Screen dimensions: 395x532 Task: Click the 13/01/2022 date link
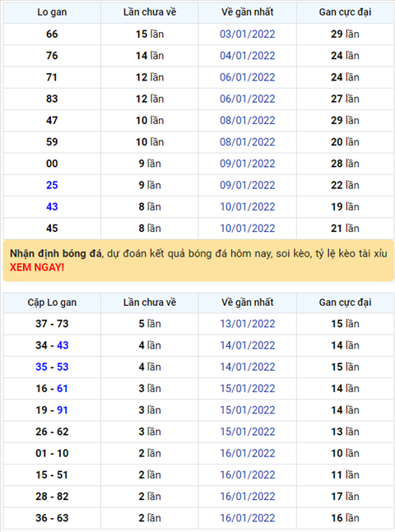[247, 324]
